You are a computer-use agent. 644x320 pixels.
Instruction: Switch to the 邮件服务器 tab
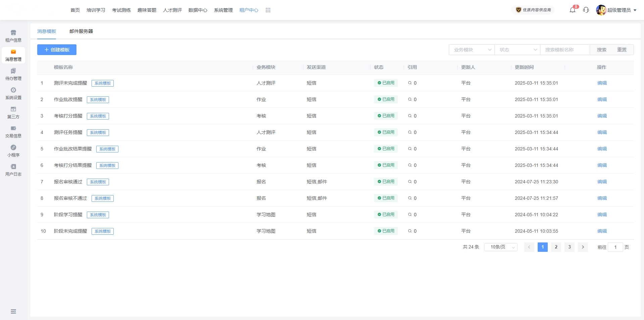(81, 31)
